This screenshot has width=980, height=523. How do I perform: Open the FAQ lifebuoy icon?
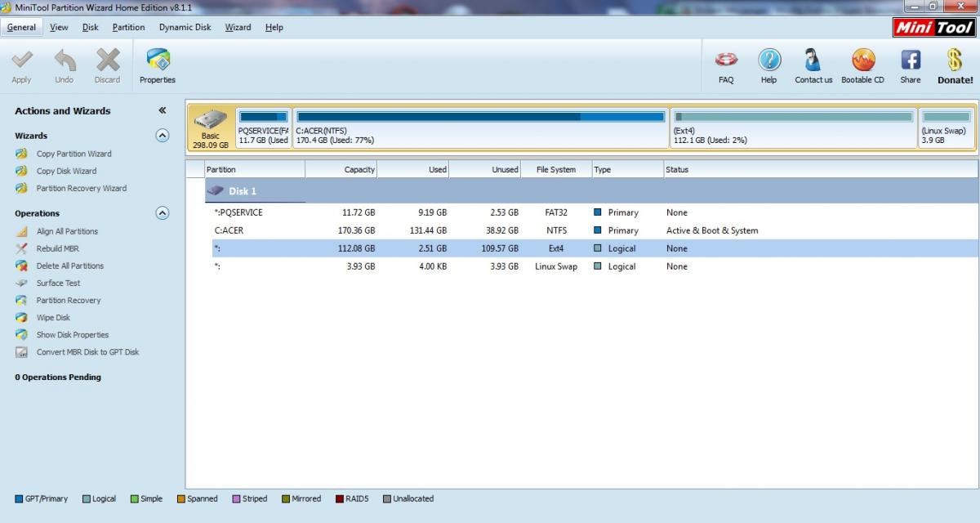(726, 60)
